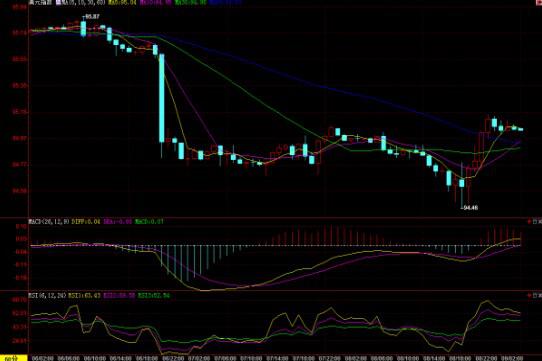
Task: Click the RSI(6,12,24) indicator title
Action: coord(47,296)
